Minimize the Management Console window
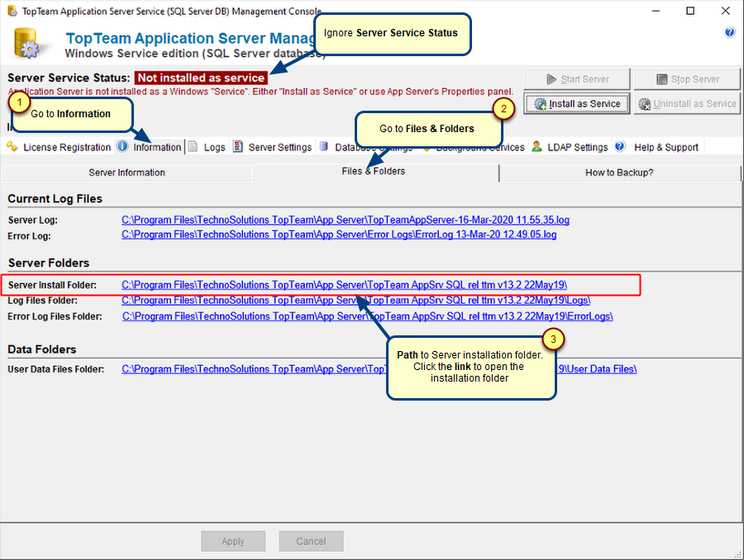The image size is (744, 560). 656,11
